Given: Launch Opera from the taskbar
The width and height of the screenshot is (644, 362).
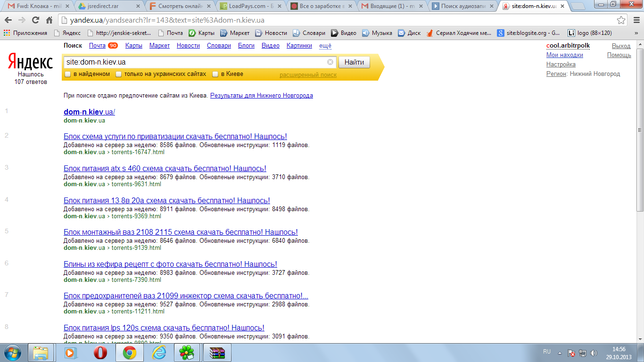Looking at the screenshot, I should pos(100,353).
